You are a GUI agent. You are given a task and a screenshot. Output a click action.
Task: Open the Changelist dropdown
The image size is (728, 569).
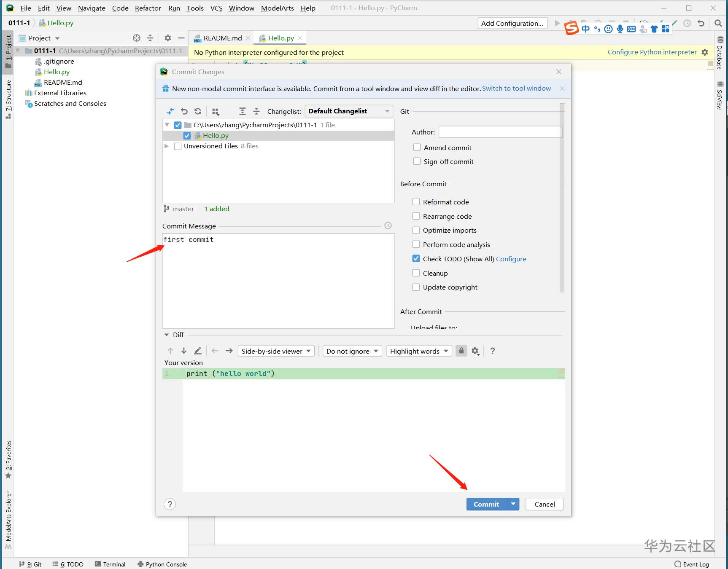pos(349,111)
